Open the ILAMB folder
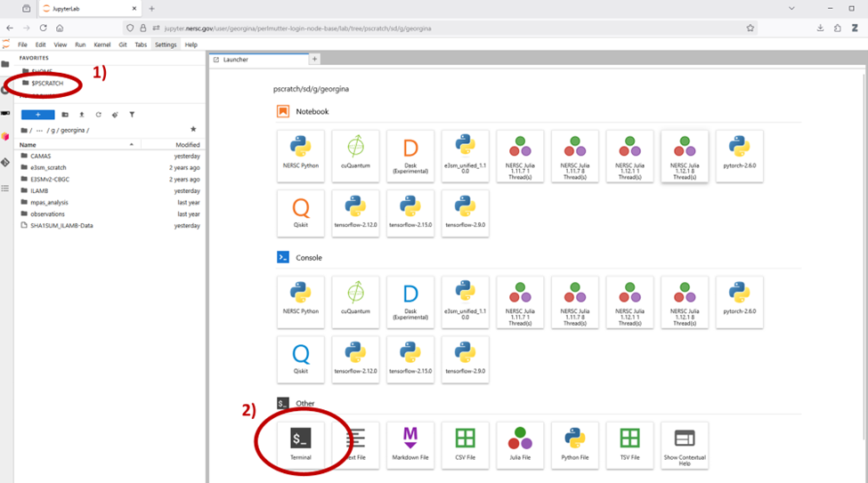 (x=39, y=190)
